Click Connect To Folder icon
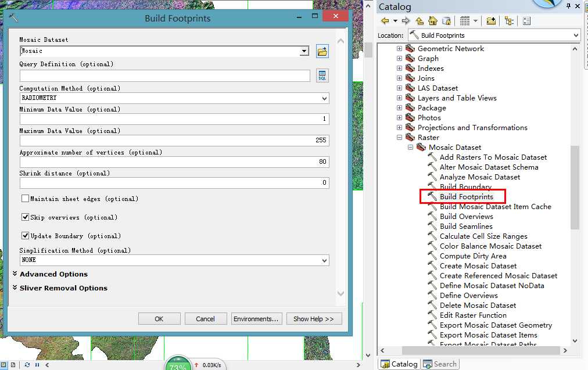This screenshot has height=370, width=588. (491, 21)
